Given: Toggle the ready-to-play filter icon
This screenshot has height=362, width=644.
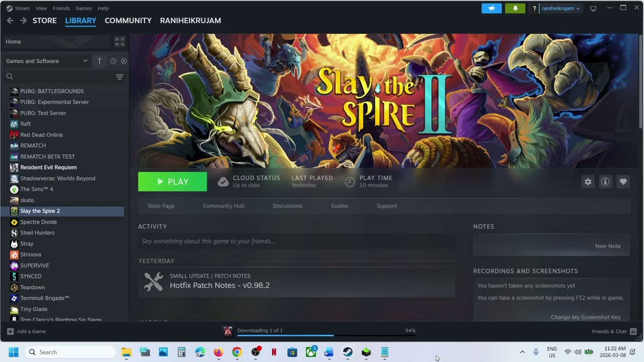Looking at the screenshot, I should click(124, 61).
